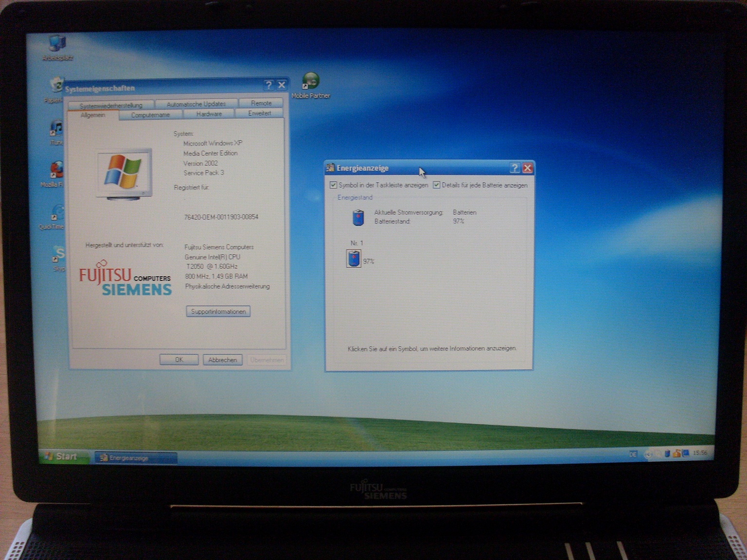This screenshot has width=747, height=560.
Task: Click the DE language indicator in the taskbar
Action: tap(633, 454)
